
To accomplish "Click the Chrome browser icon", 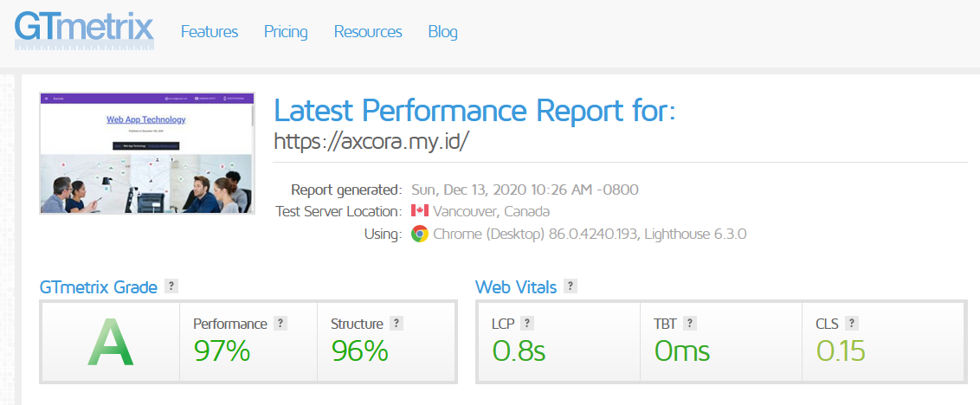I will point(419,235).
